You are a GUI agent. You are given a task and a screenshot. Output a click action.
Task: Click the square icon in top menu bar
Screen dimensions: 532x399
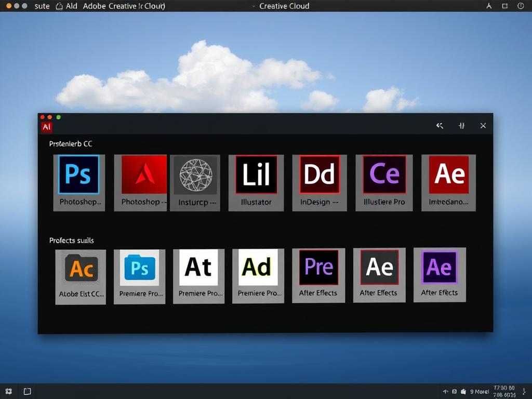(505, 6)
